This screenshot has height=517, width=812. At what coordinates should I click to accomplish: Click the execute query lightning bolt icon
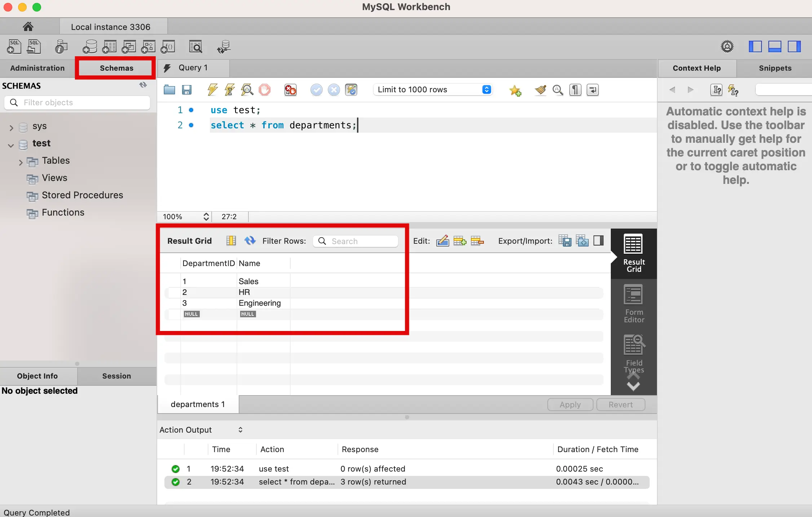tap(212, 90)
